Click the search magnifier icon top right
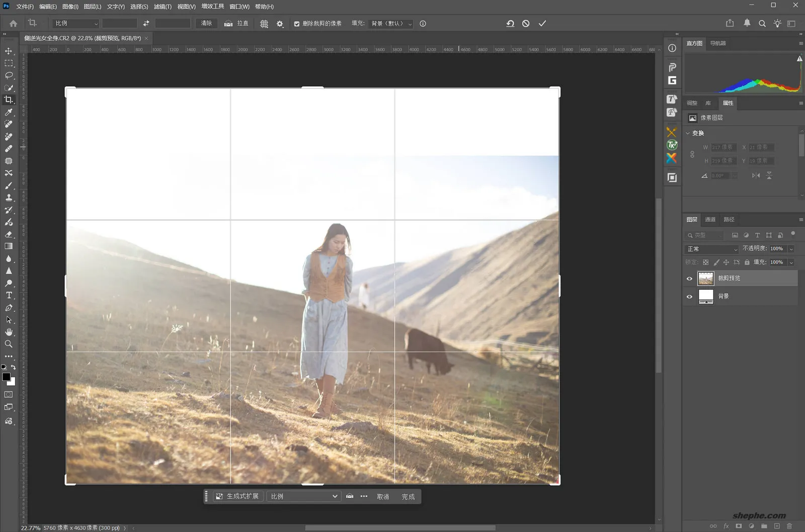This screenshot has width=805, height=532. 763,23
